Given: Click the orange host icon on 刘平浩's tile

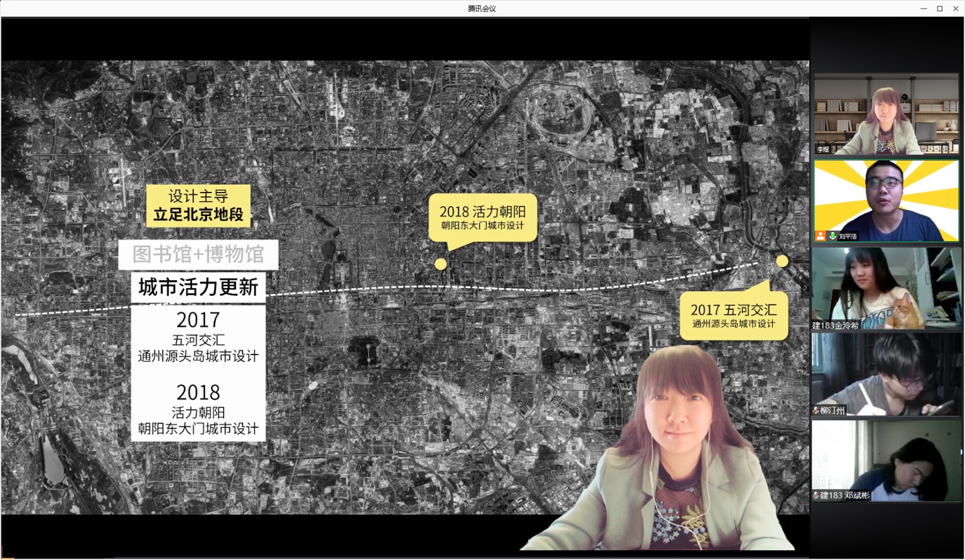Looking at the screenshot, I should 820,236.
